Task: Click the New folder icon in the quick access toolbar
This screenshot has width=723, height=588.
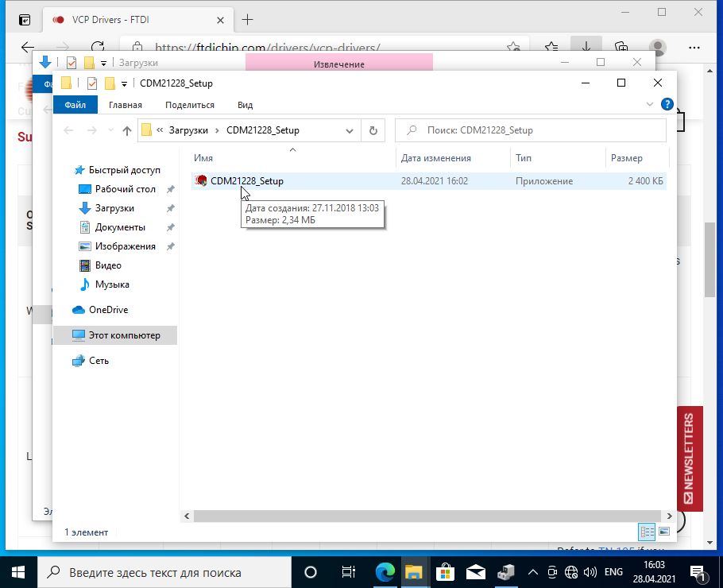Action: [110, 83]
